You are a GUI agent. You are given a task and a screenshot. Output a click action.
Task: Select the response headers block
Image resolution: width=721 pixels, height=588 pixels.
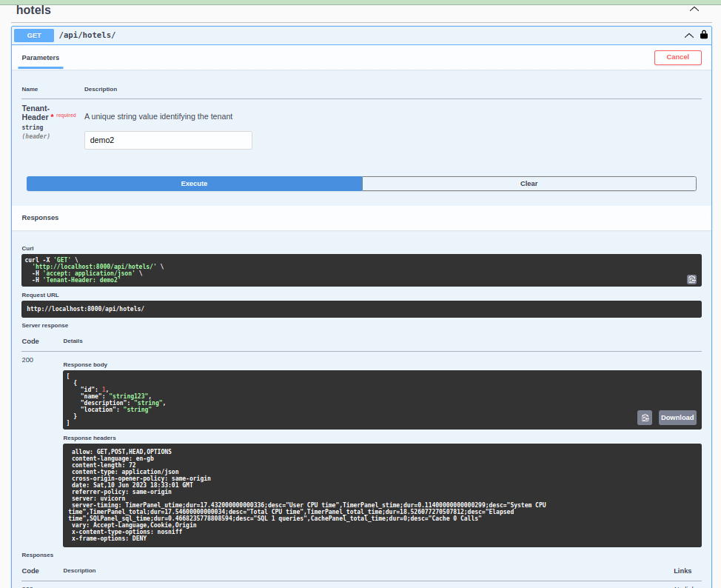coord(382,495)
